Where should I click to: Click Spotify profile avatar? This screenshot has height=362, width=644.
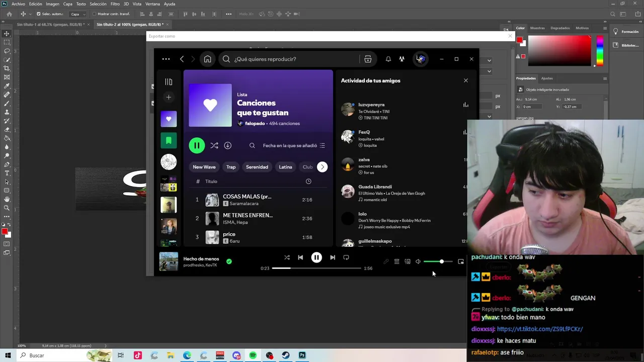click(421, 59)
